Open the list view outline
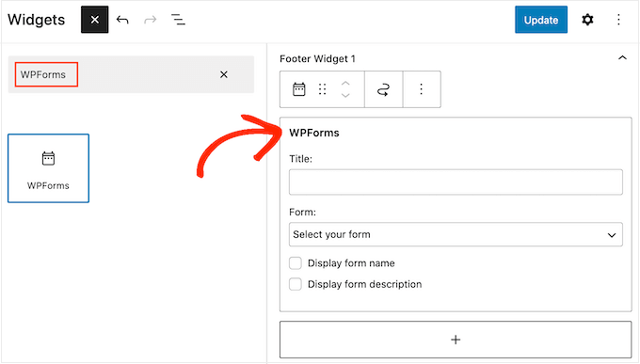 [178, 20]
